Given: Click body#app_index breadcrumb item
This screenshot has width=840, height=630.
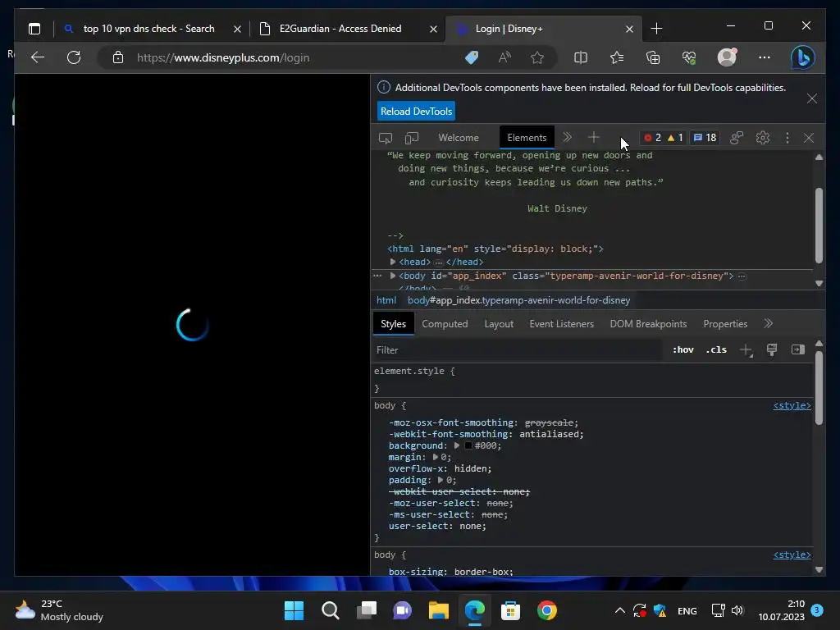Looking at the screenshot, I should [518, 300].
